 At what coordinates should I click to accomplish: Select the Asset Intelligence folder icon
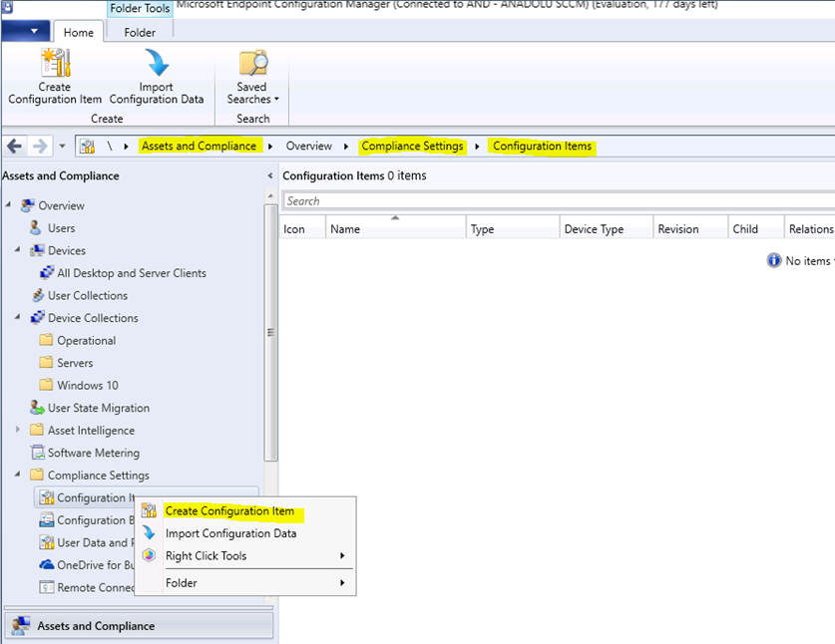(37, 430)
